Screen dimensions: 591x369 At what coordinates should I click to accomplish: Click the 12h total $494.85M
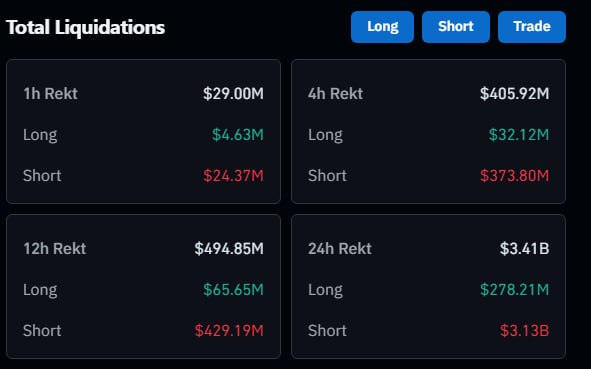coord(229,248)
